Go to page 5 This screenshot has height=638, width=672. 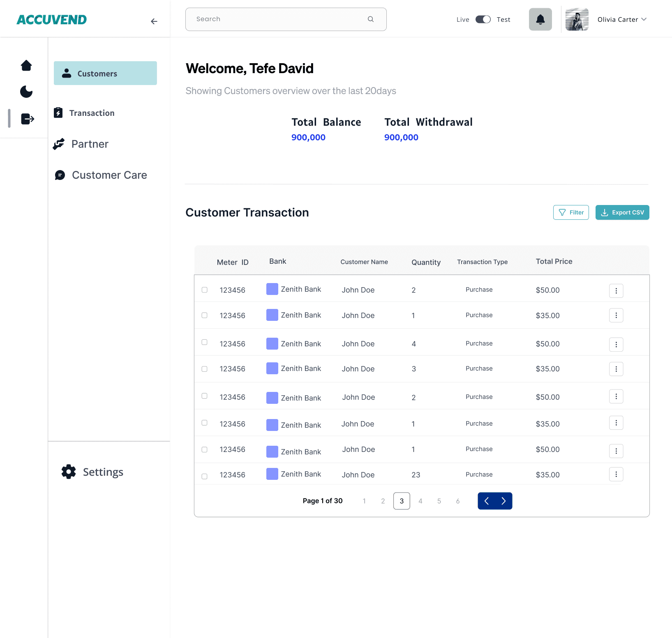tap(439, 501)
